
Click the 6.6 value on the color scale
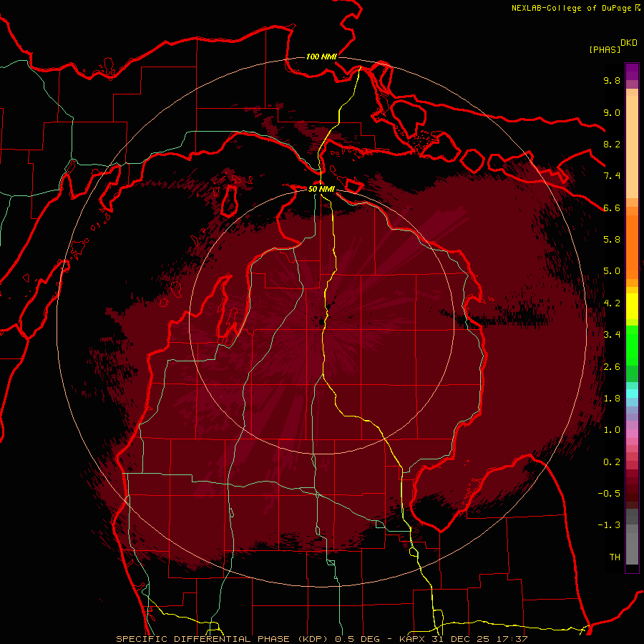(612, 208)
